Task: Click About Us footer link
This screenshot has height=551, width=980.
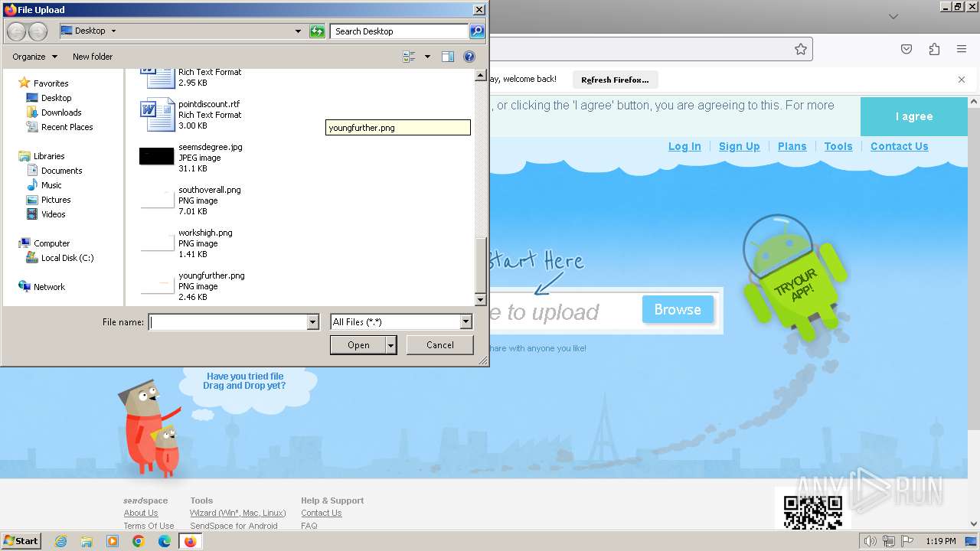Action: coord(141,513)
